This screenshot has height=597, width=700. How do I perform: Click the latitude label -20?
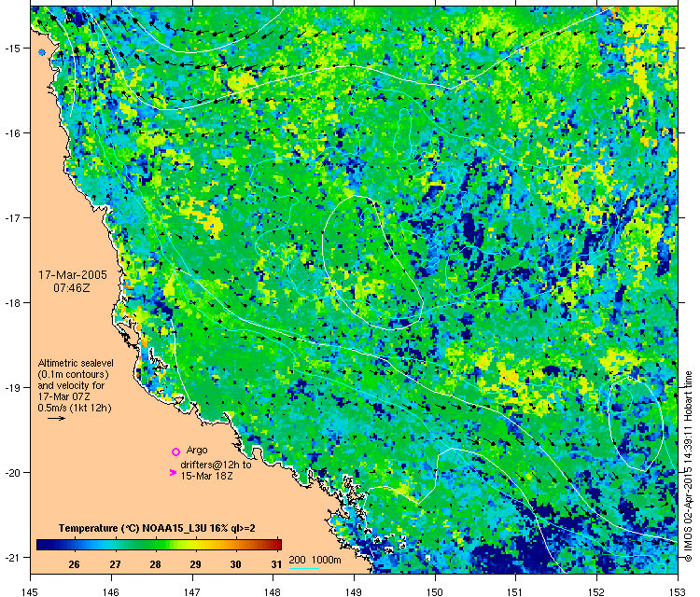11,473
